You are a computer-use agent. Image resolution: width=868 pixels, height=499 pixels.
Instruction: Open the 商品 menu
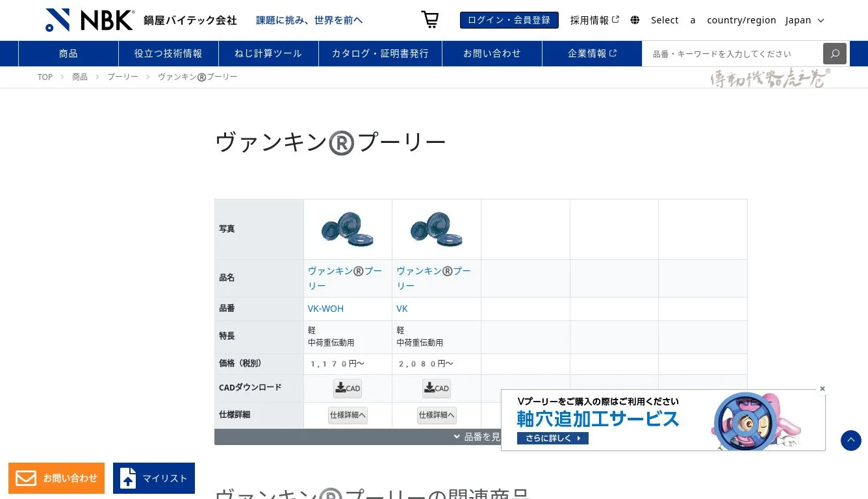click(68, 53)
